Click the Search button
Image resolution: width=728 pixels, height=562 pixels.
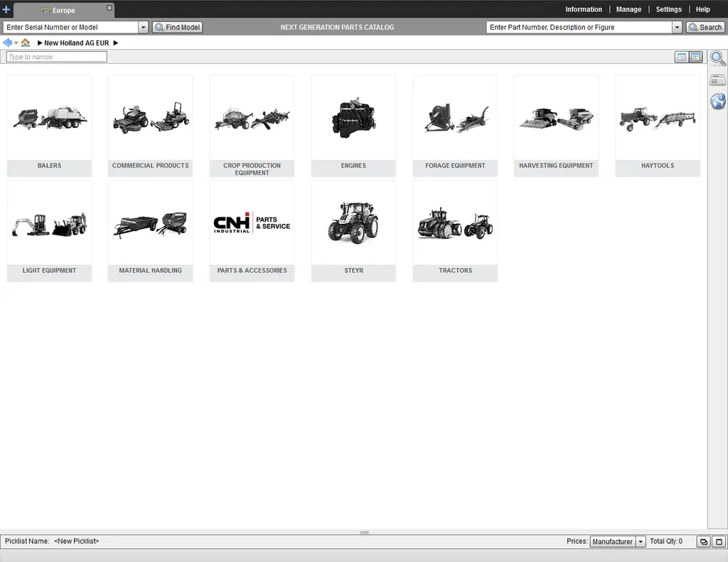[x=705, y=28]
